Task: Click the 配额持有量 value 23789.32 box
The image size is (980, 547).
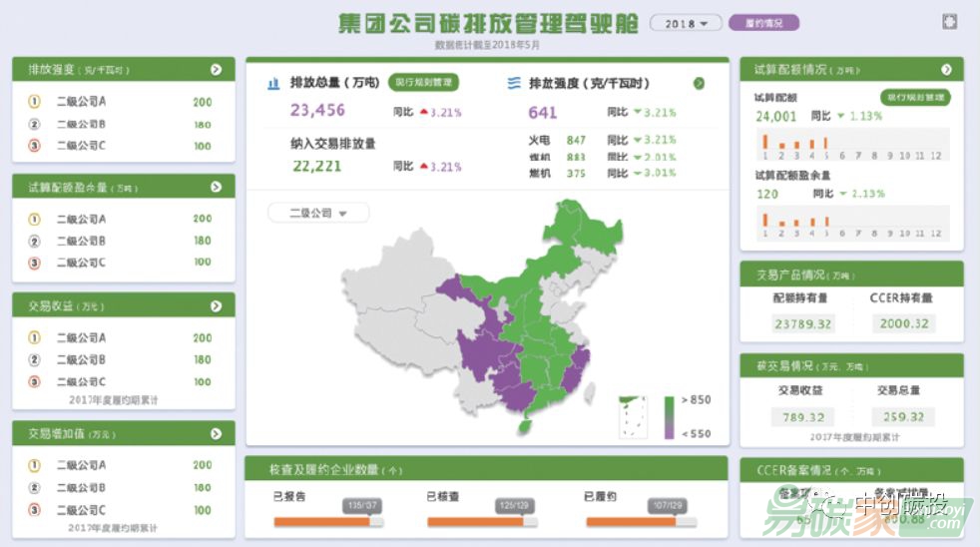Action: pyautogui.click(x=803, y=323)
